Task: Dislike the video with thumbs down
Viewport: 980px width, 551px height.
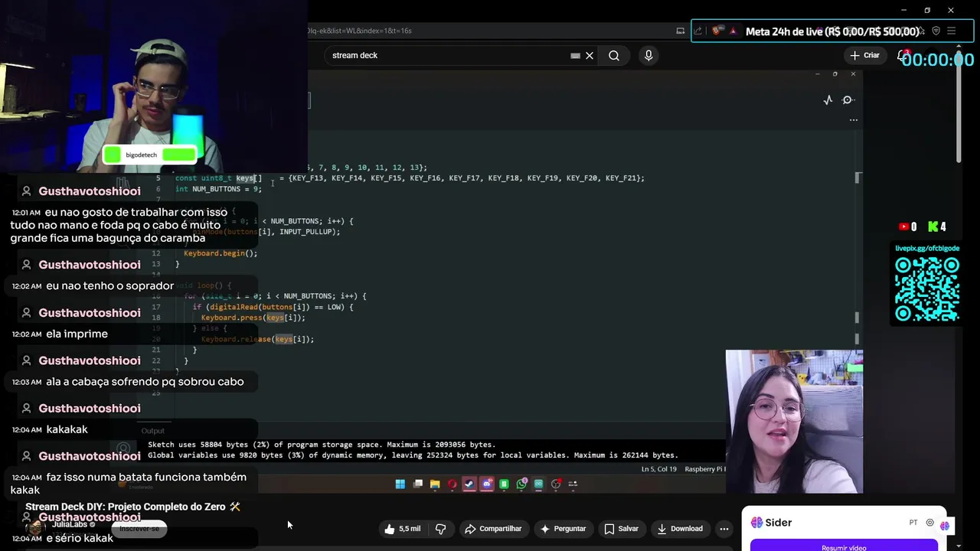Action: tap(441, 529)
